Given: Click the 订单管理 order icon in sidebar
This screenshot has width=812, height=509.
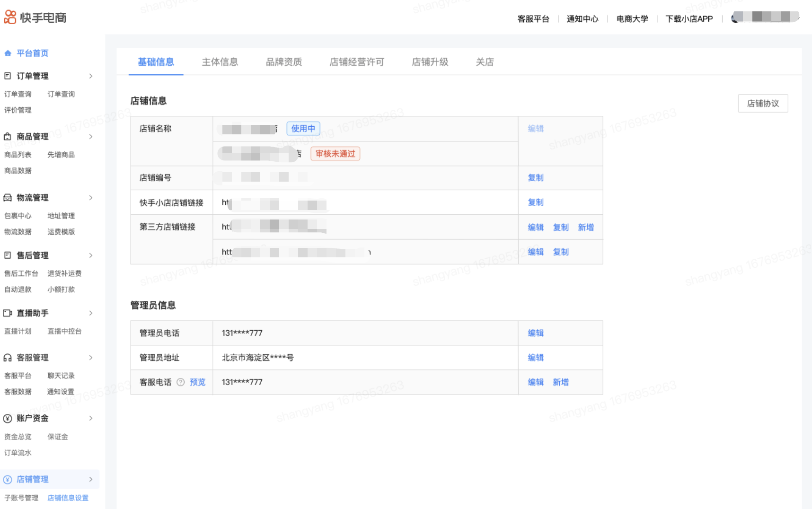Looking at the screenshot, I should [8, 76].
